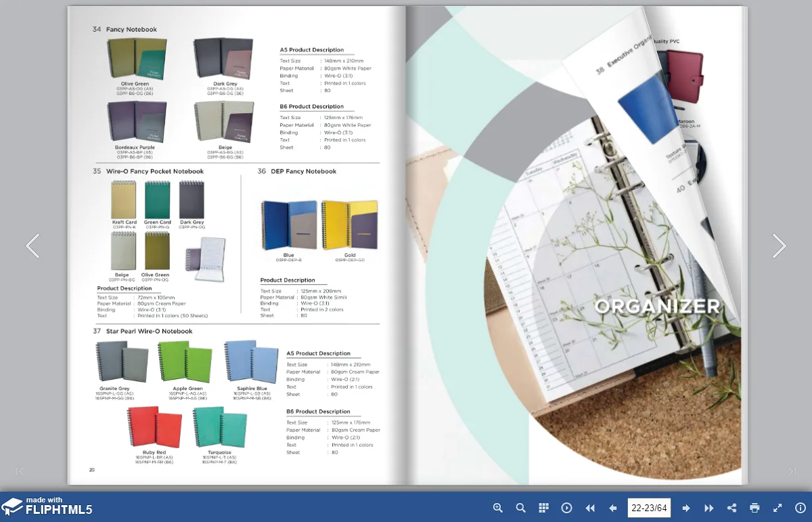Toggle fullscreen mode
812x522 pixels.
(x=777, y=508)
